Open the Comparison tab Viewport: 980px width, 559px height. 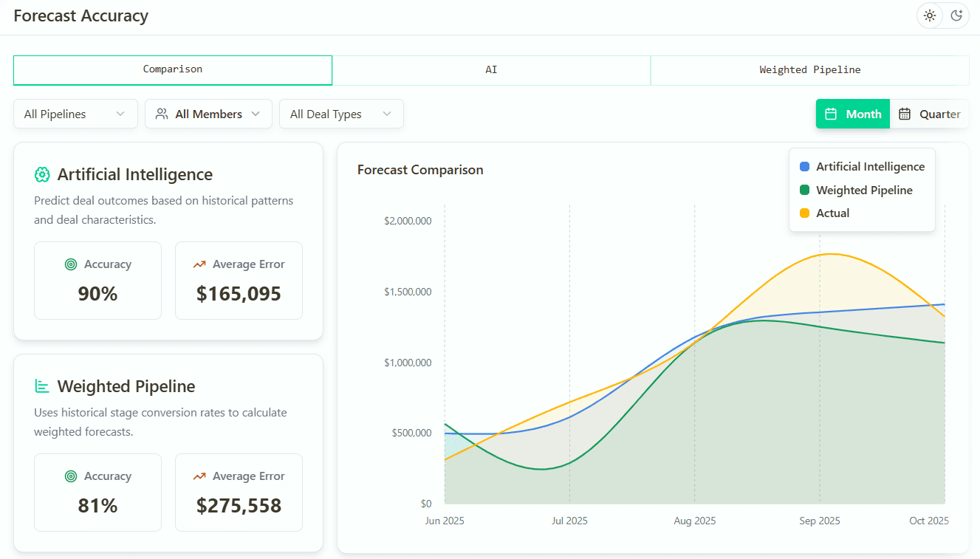click(173, 70)
